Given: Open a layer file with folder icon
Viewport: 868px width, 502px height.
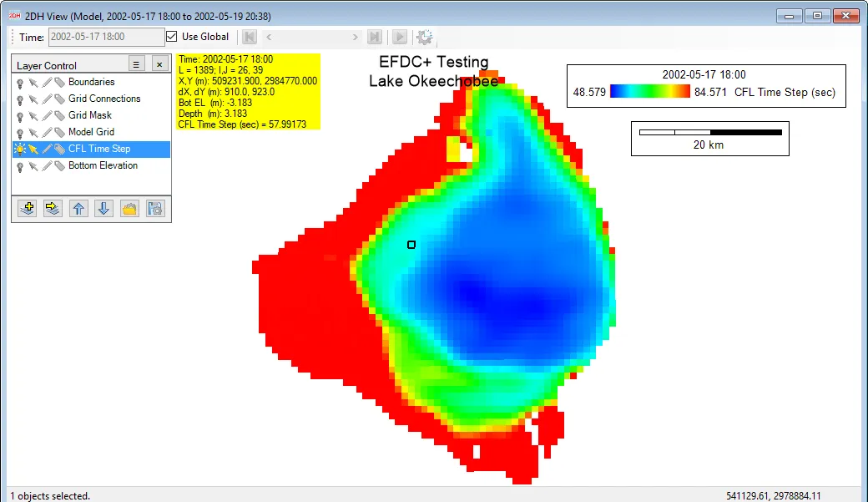Looking at the screenshot, I should point(129,208).
